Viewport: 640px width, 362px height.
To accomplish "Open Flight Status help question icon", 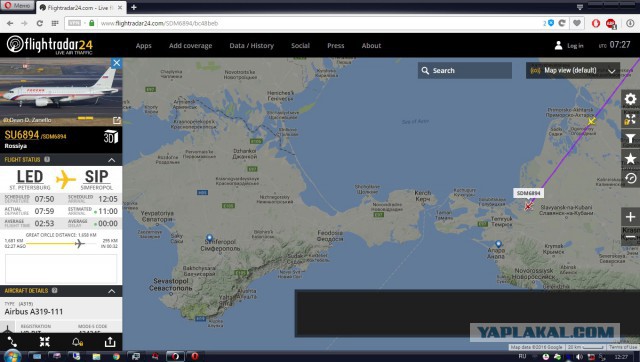I will point(47,159).
